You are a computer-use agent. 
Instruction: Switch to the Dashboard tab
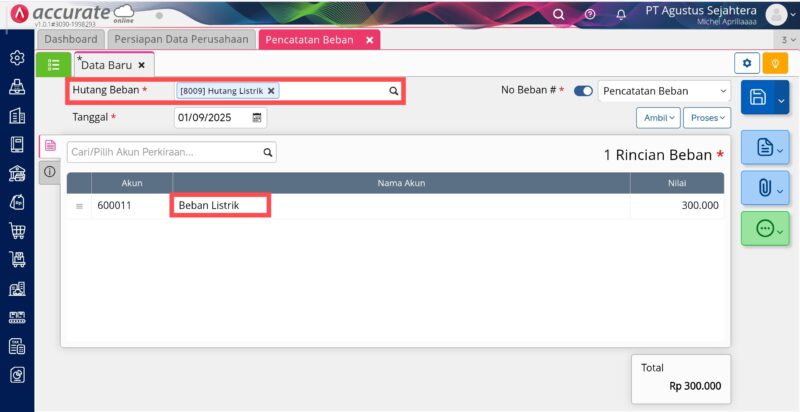(x=71, y=39)
